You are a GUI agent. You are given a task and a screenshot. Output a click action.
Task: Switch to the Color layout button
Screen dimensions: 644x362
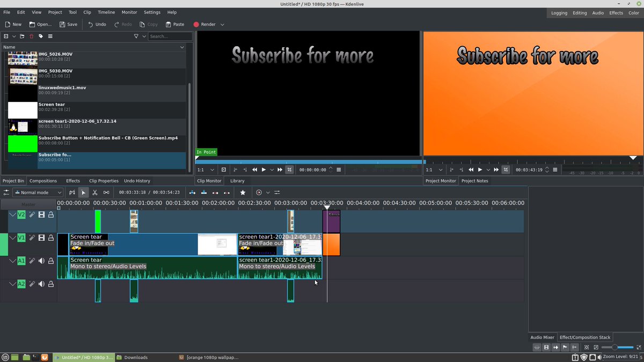coord(634,12)
